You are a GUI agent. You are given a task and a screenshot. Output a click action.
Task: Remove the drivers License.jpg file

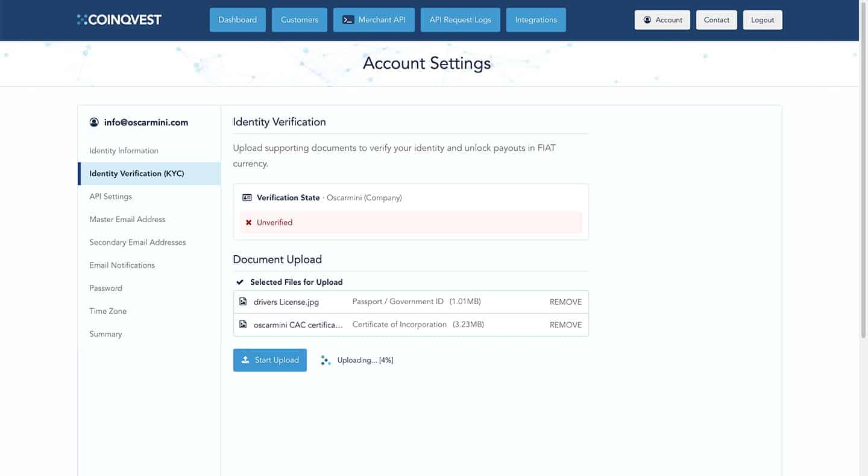pos(565,302)
